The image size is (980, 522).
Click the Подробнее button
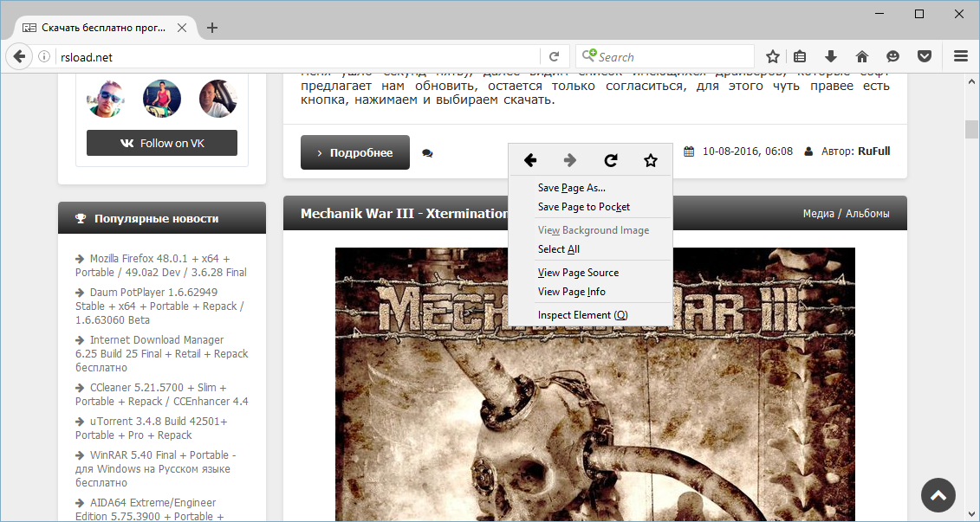click(355, 152)
